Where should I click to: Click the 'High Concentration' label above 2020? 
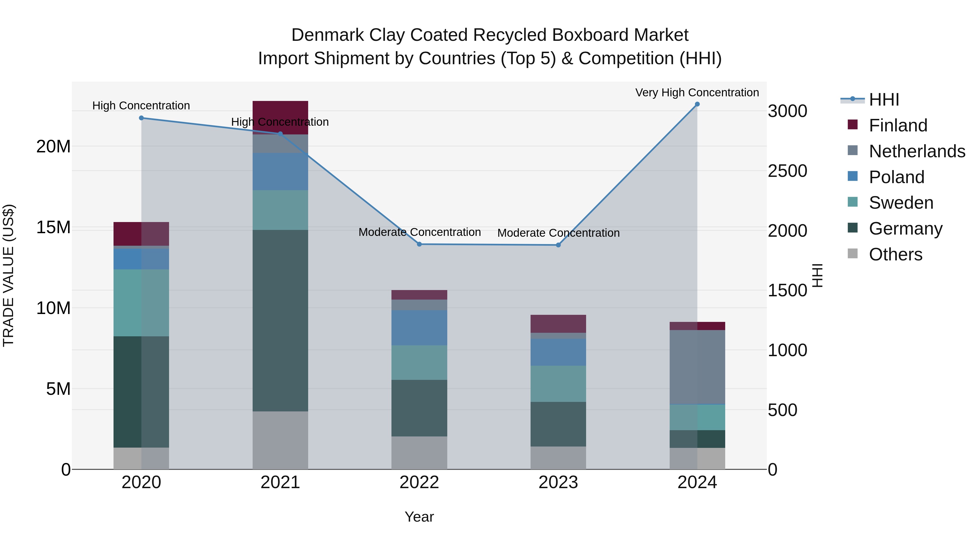pos(141,105)
